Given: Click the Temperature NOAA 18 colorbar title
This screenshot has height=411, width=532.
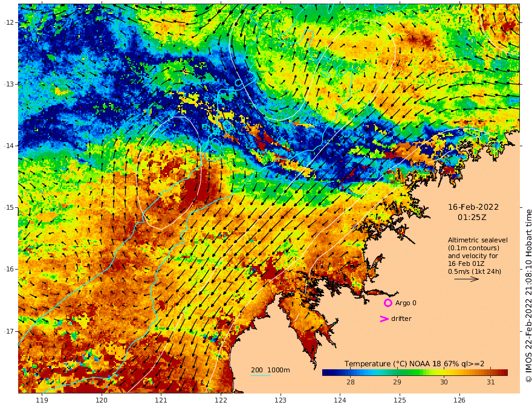Looking at the screenshot, I should click(414, 364).
